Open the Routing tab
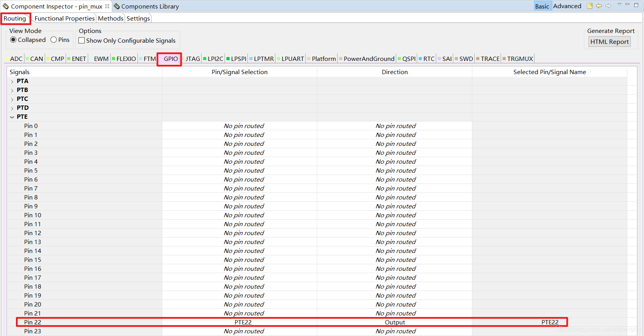The height and width of the screenshot is (336, 644). tap(15, 18)
